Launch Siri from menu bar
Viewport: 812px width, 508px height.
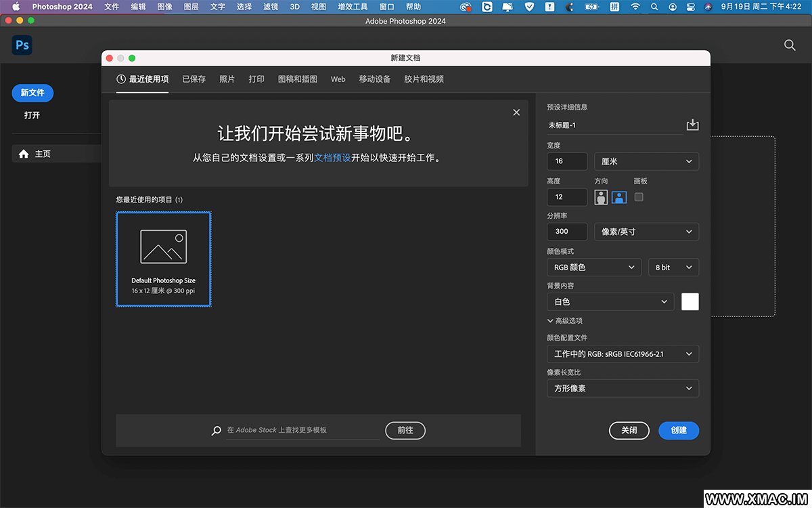708,7
